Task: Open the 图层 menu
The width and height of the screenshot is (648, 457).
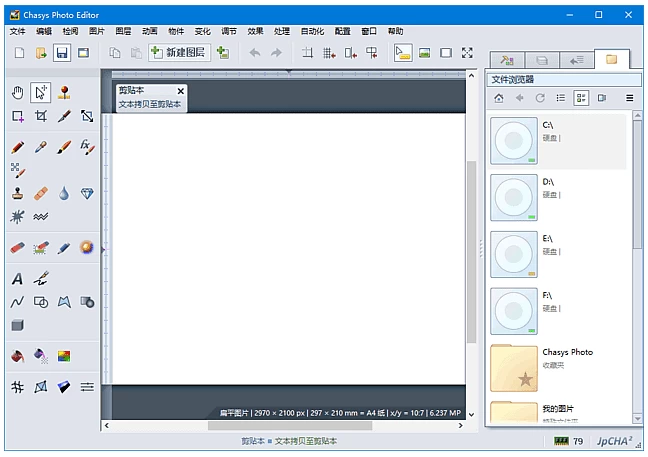Action: [123, 31]
